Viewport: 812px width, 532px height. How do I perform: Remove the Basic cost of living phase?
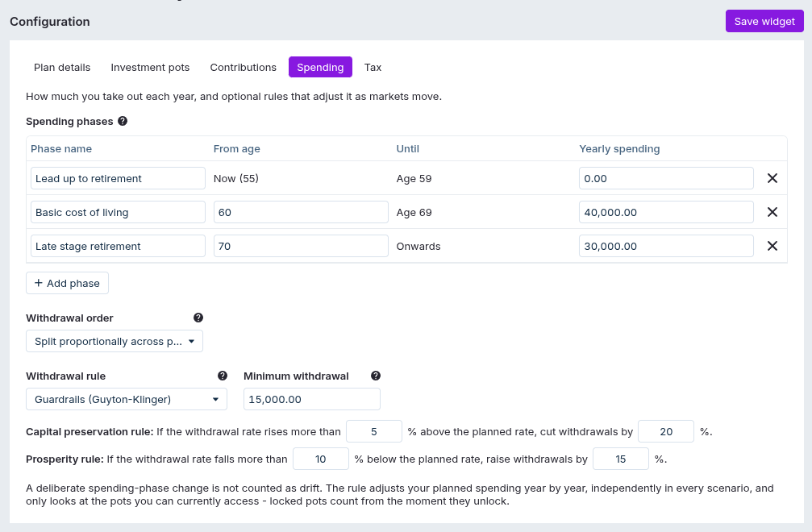pos(772,212)
